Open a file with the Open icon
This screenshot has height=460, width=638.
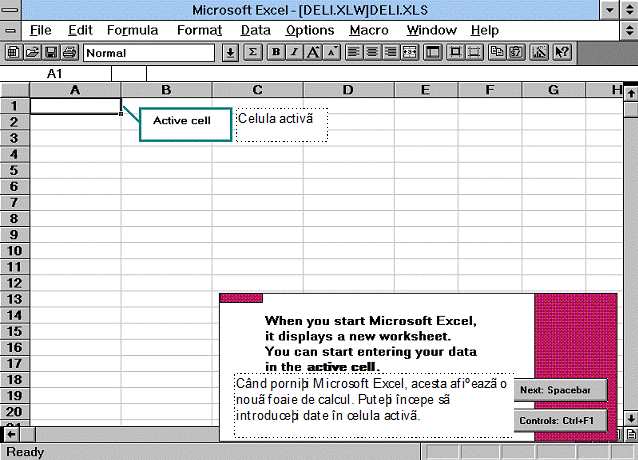(32, 52)
